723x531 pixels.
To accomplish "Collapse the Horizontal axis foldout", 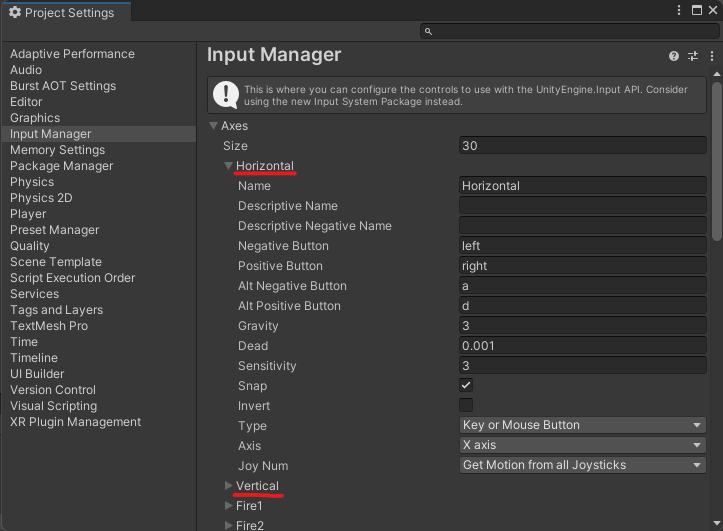I will coord(228,166).
